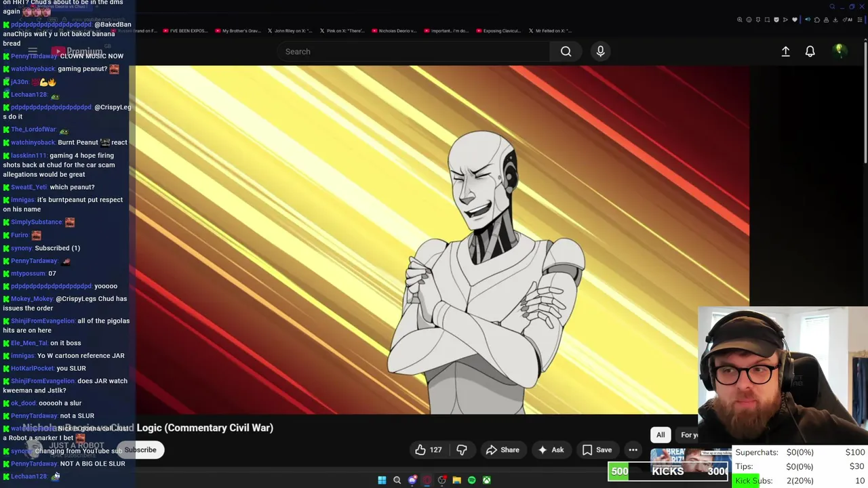Screen dimensions: 868x488
Task: Open the extensions cube icon
Action: click(x=817, y=20)
